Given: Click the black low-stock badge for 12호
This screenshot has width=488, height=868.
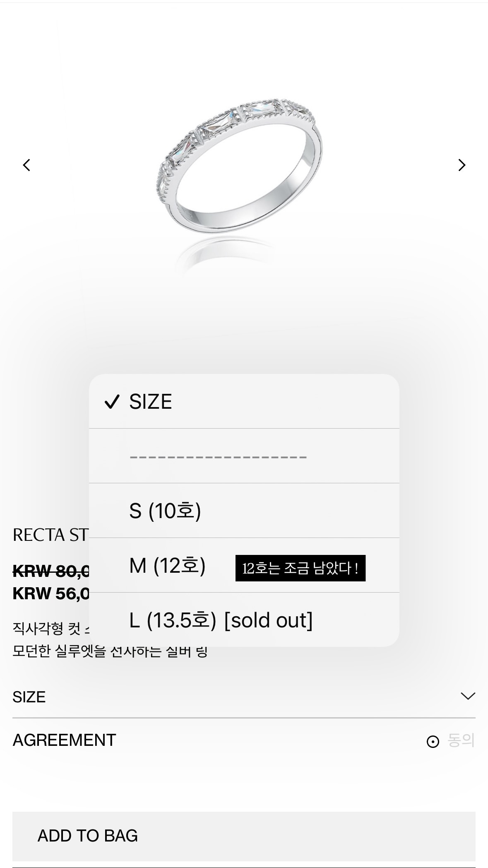Looking at the screenshot, I should [x=300, y=568].
